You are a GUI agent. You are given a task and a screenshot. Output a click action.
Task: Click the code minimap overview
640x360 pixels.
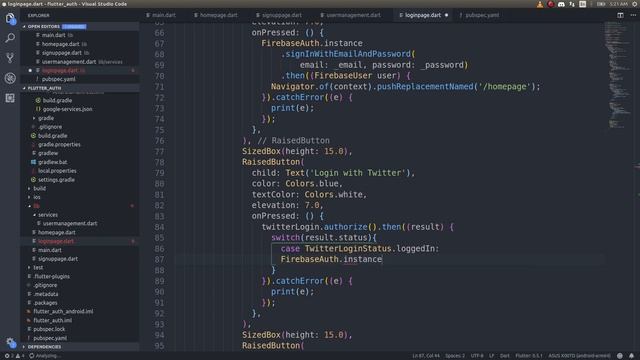pyautogui.click(x=618, y=76)
